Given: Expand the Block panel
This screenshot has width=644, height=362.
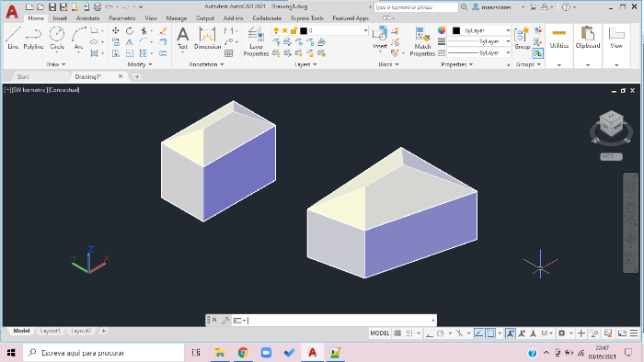Looking at the screenshot, I should [388, 64].
